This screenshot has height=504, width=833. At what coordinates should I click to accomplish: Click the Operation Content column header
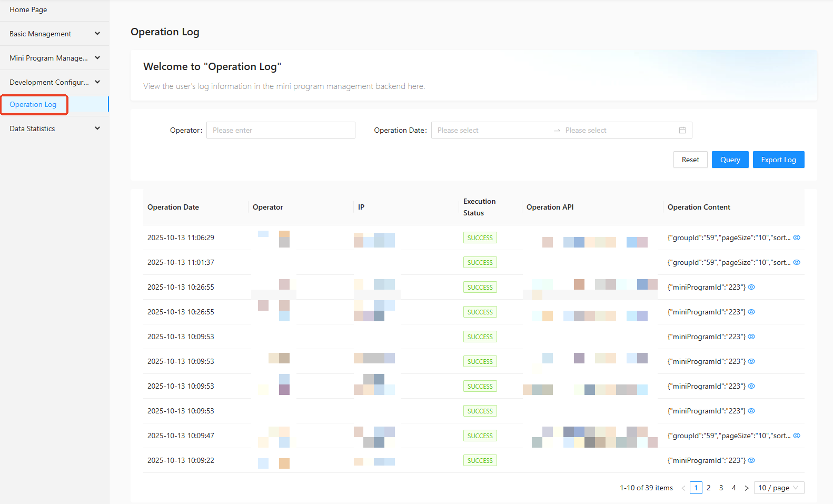tap(699, 207)
